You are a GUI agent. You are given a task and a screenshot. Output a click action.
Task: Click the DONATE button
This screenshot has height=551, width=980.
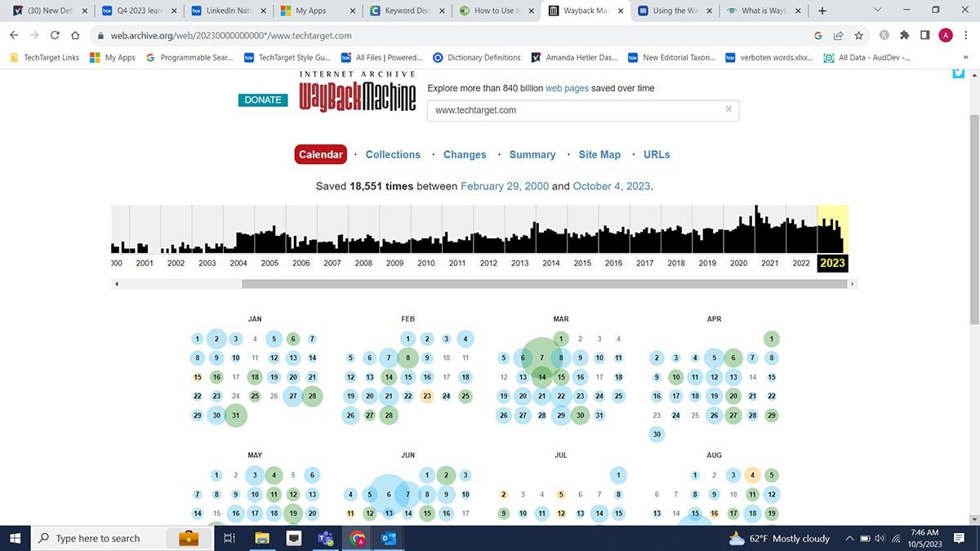(x=263, y=99)
